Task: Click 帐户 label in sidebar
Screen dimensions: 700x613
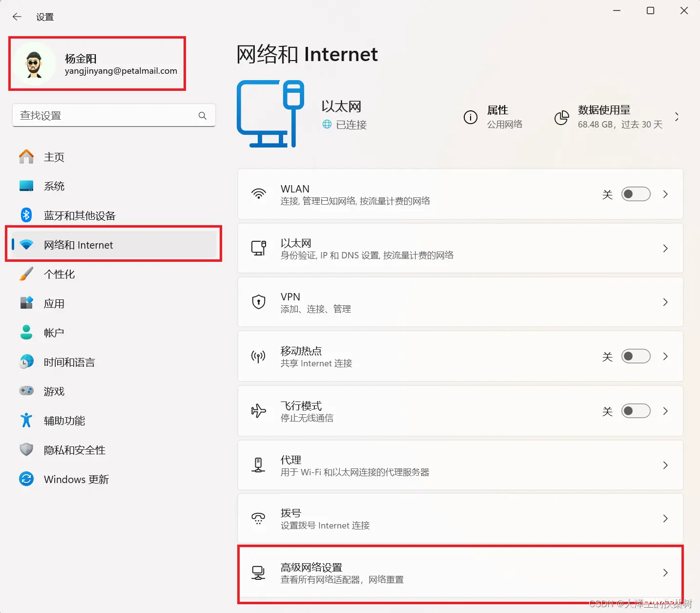Action: pos(54,333)
